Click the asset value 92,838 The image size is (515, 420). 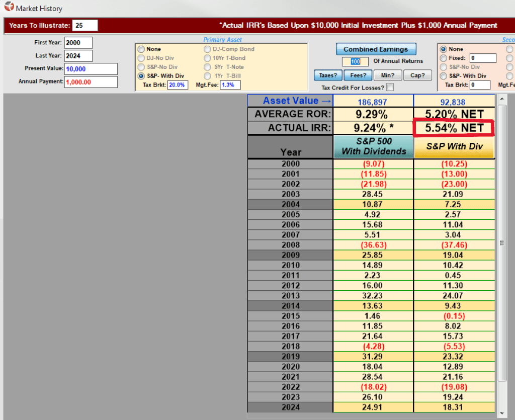coord(453,102)
